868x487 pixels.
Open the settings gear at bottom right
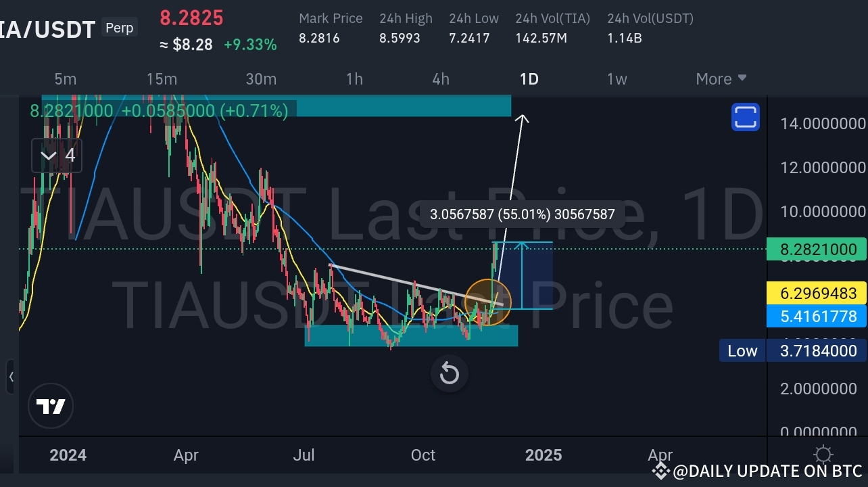point(823,455)
